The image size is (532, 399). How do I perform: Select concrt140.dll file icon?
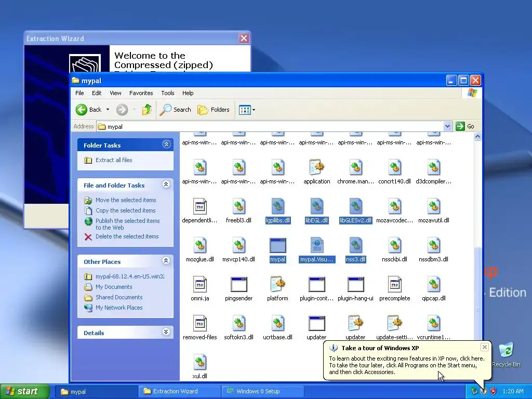(x=395, y=168)
